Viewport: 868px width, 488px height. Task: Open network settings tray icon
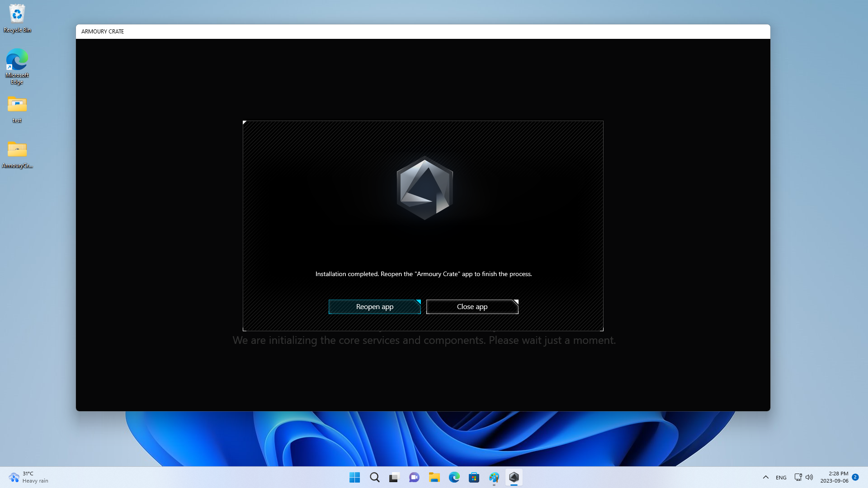[798, 477]
